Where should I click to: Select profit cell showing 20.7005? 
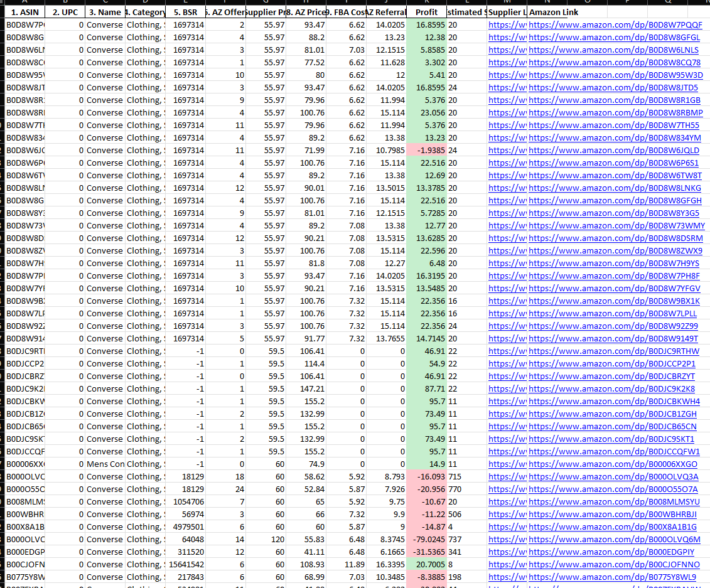click(x=426, y=564)
